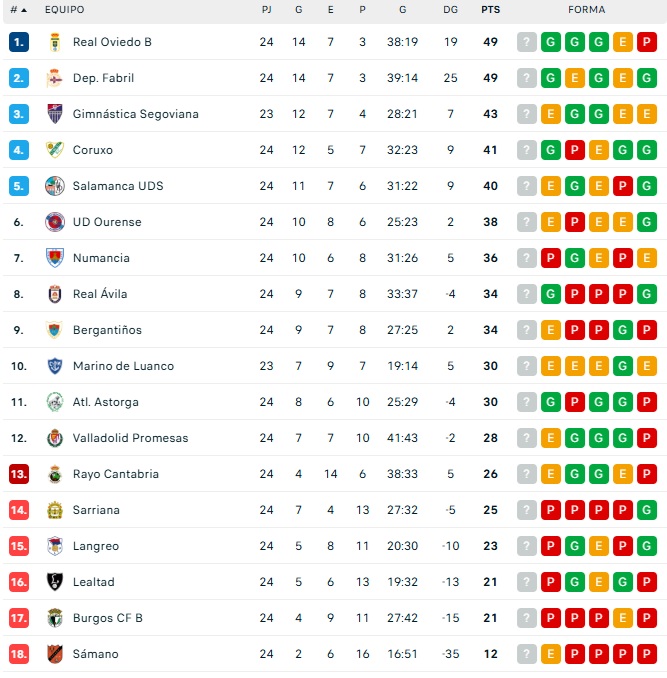Open the Gimnástica Segoviana team link
Screen dimensions: 667x678
(135, 114)
